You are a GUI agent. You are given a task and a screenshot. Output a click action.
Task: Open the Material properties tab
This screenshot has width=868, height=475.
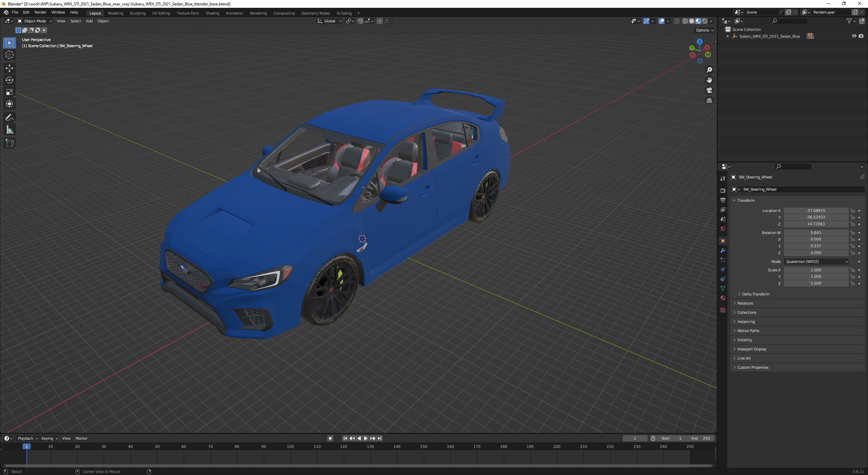pyautogui.click(x=723, y=298)
